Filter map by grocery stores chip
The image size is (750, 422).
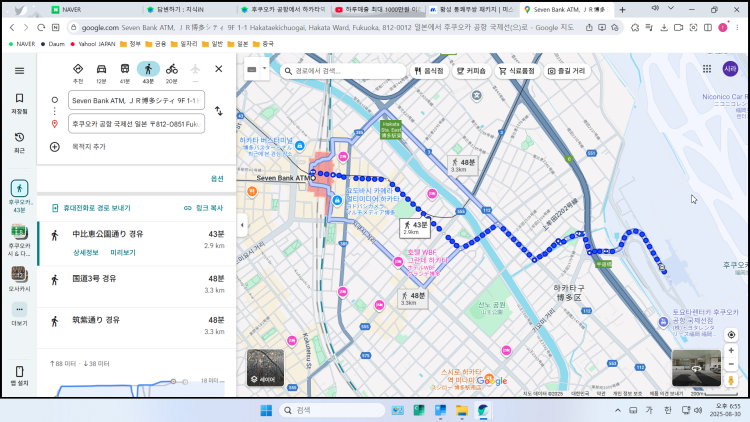pos(517,71)
